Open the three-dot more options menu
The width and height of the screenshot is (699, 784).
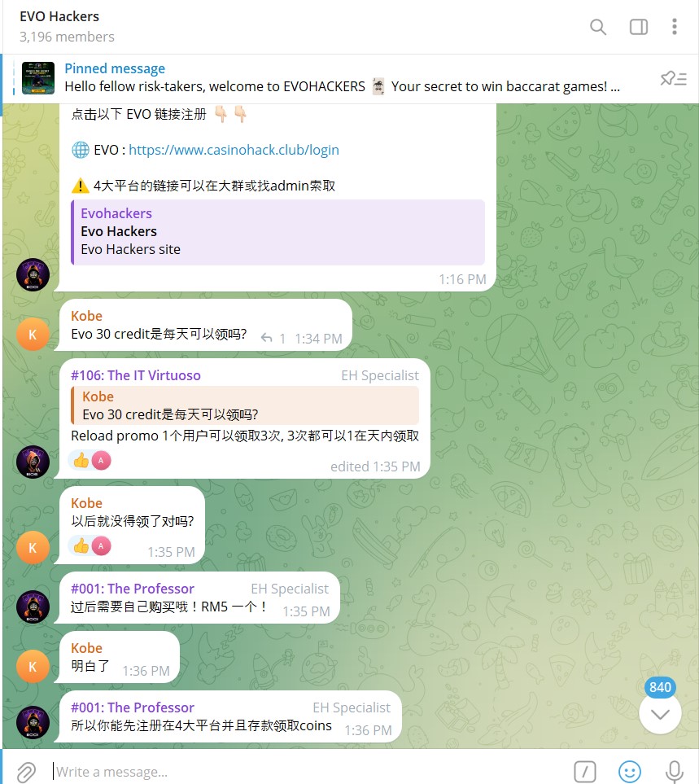point(674,27)
